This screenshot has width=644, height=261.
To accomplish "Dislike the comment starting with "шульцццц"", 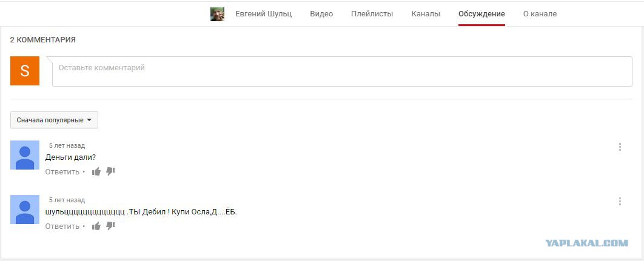I will [x=110, y=226].
